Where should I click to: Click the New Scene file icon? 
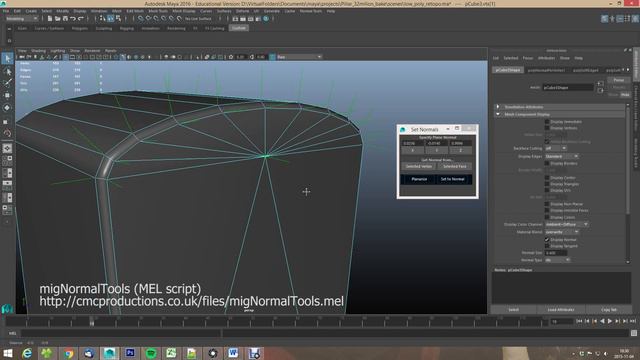50,18
